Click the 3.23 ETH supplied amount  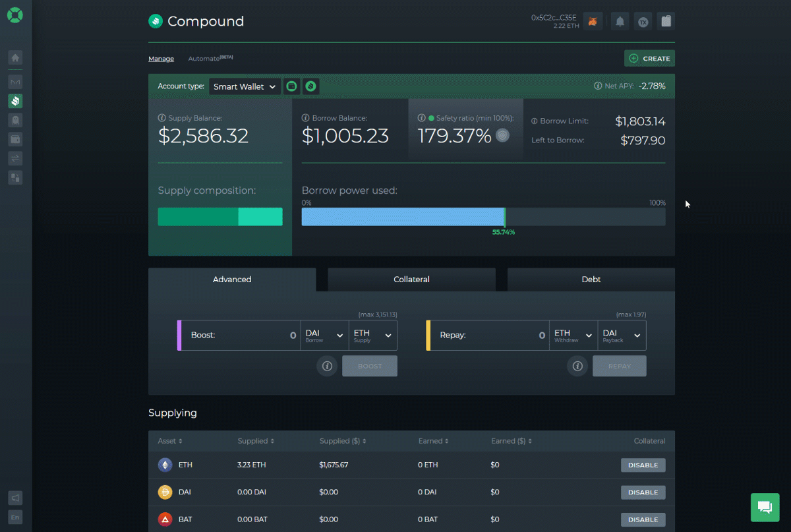coord(252,465)
